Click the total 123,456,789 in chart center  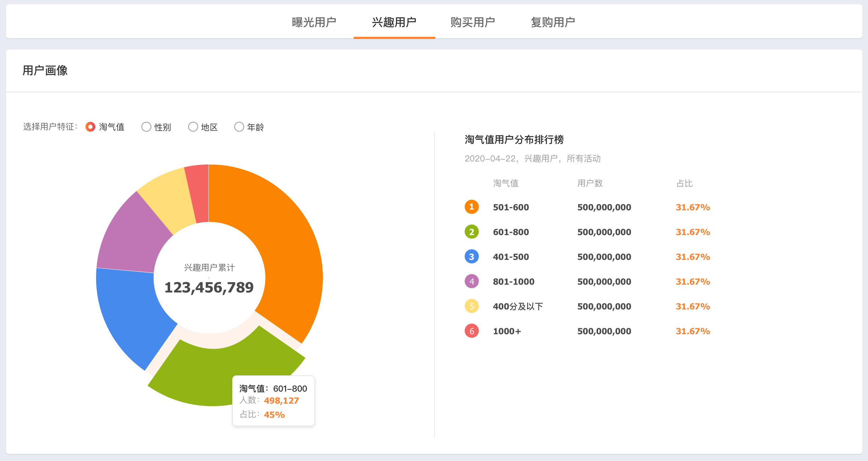[209, 287]
